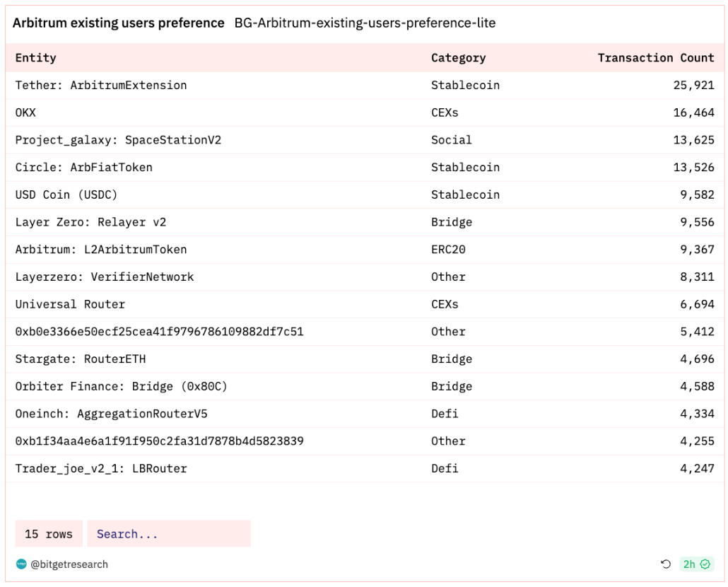Click Bridge category in Layer Zero row
This screenshot has width=728, height=587.
tap(451, 222)
